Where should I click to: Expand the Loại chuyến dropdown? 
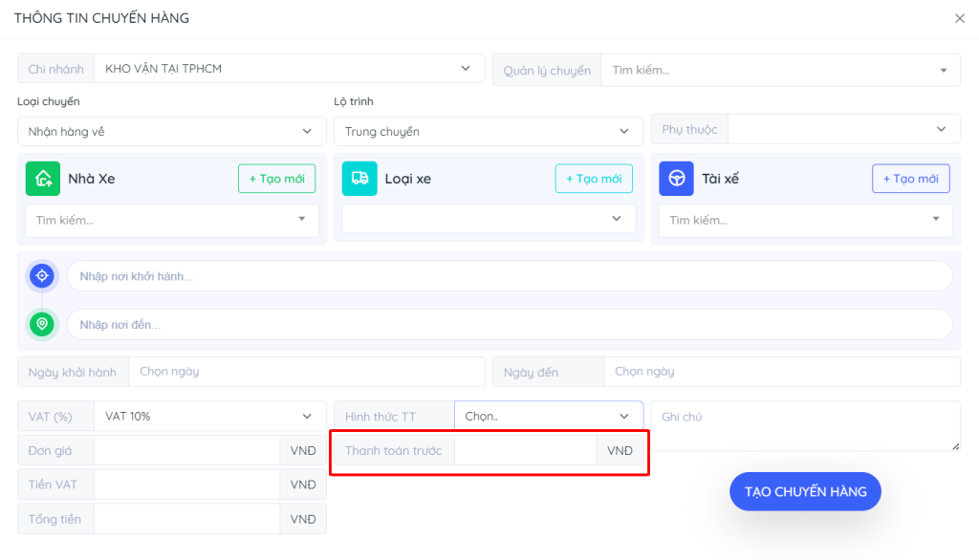tap(172, 132)
